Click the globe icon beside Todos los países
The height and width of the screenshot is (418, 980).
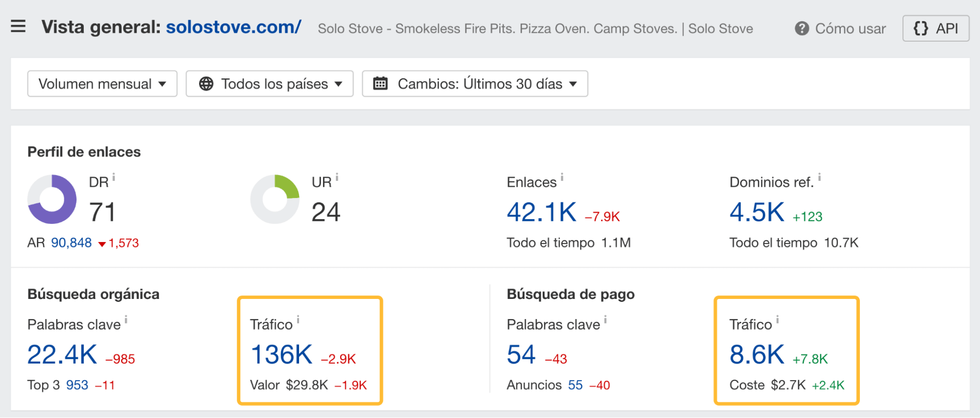tap(206, 83)
